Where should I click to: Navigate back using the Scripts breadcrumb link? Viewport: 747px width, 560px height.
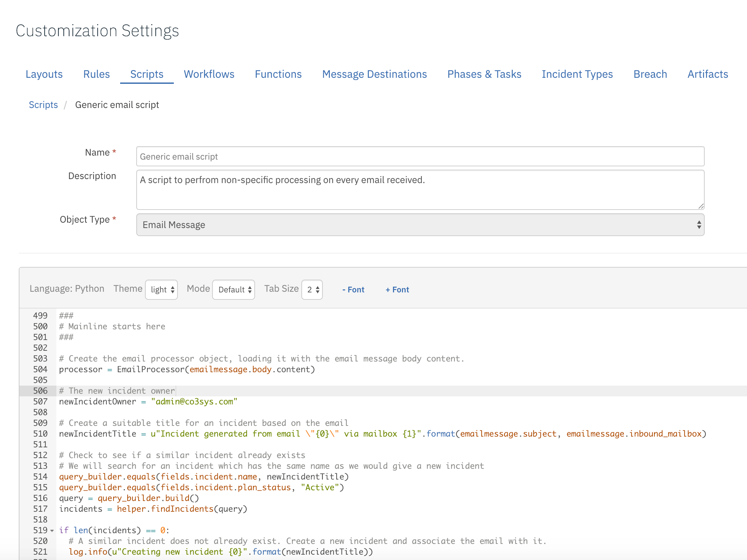click(43, 105)
